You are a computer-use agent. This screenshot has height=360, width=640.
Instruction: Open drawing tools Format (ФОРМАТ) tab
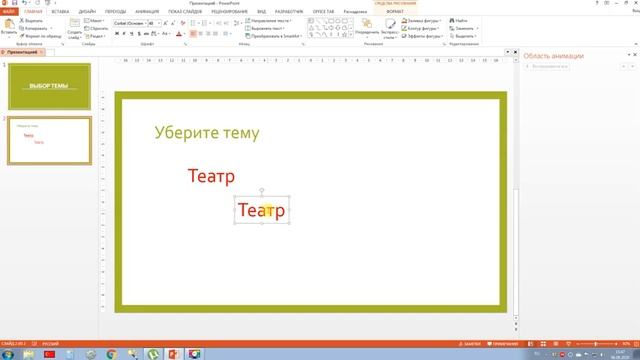tap(395, 11)
